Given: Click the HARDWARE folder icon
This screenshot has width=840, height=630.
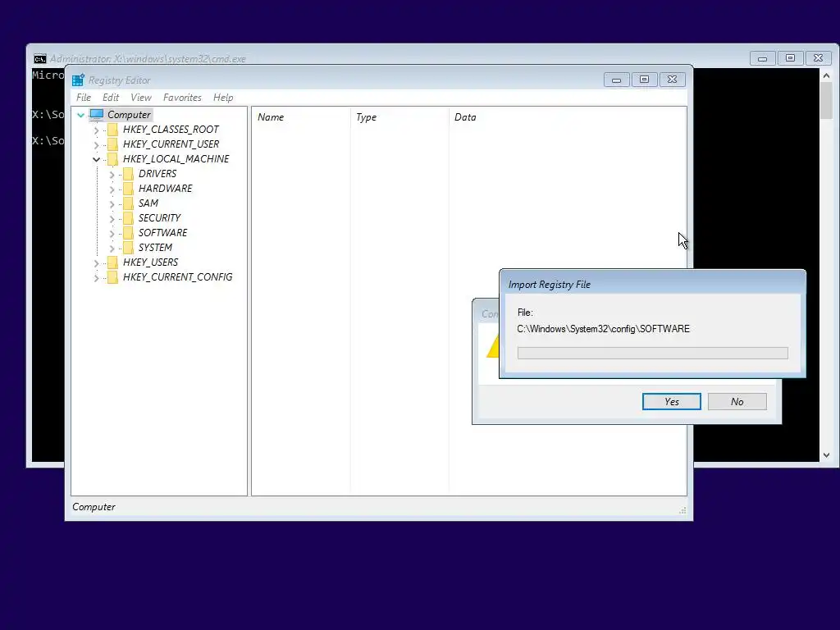Looking at the screenshot, I should pos(128,189).
